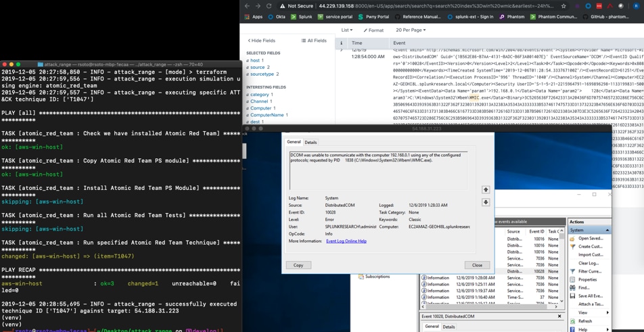644x332 pixels.
Task: Open Phantom bookmark
Action: click(x=511, y=17)
